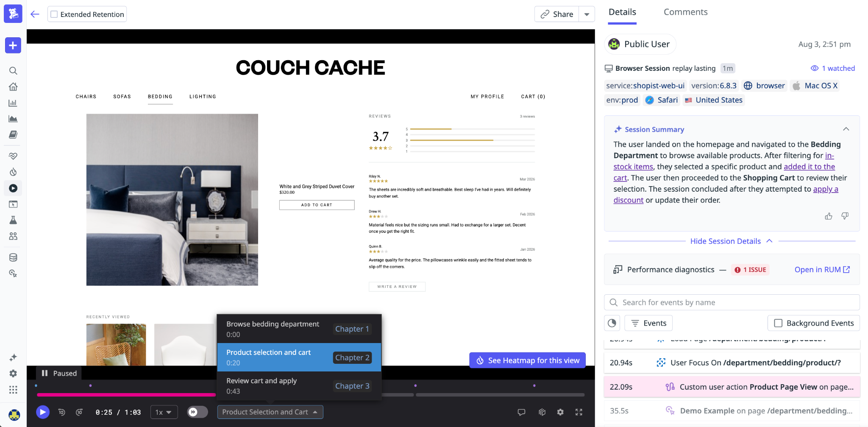
Task: Click the leftmost timeline event dot
Action: (36, 385)
